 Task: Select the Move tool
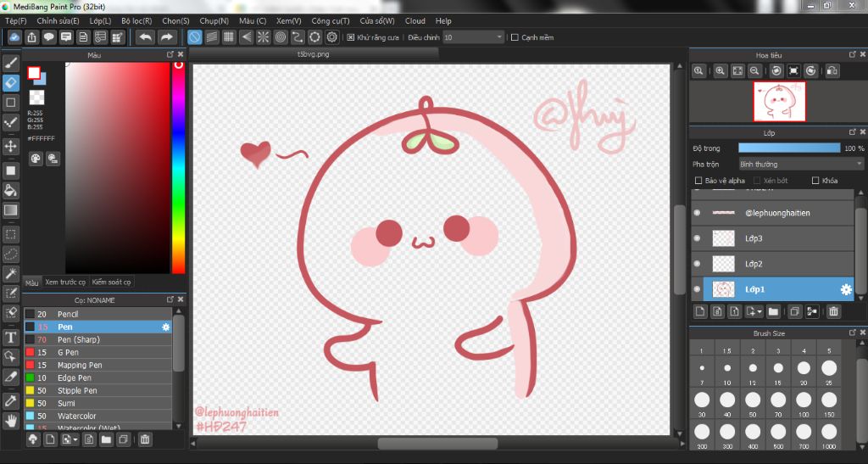click(x=10, y=146)
